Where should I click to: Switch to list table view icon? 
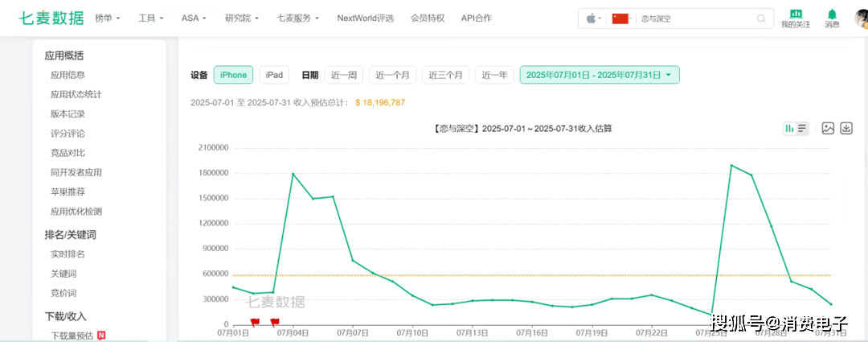802,129
